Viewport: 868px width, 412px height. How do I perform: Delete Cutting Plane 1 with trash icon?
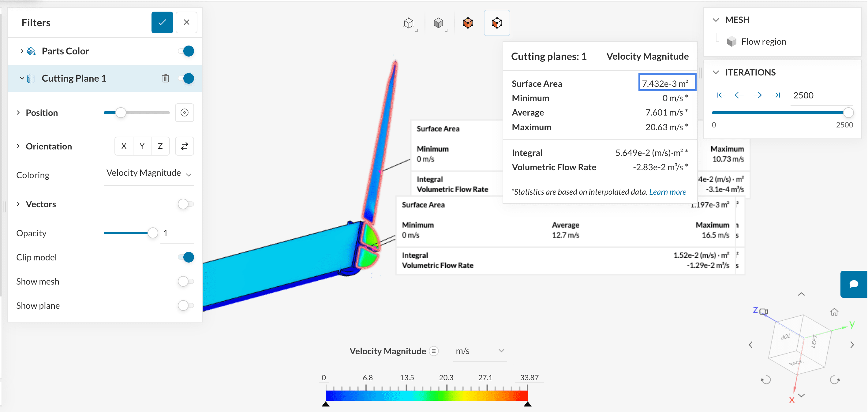(166, 79)
